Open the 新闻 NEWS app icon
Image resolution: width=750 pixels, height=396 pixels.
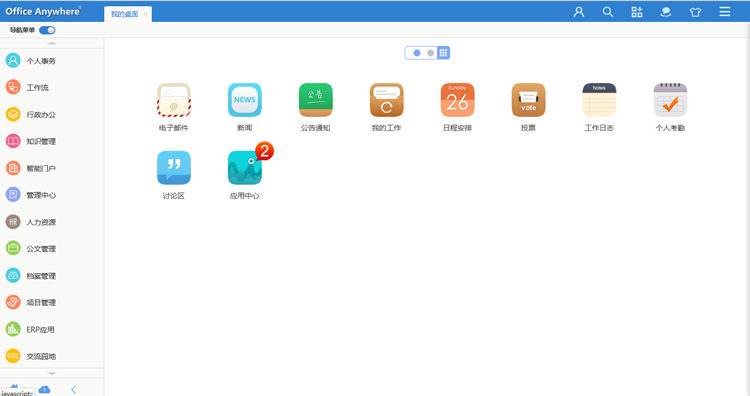pos(244,100)
